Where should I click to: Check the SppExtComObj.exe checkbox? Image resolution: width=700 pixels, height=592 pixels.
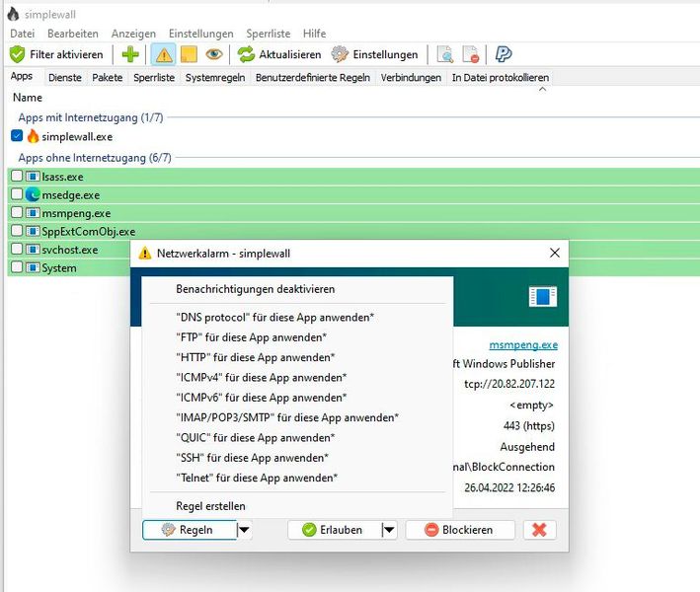click(x=17, y=231)
